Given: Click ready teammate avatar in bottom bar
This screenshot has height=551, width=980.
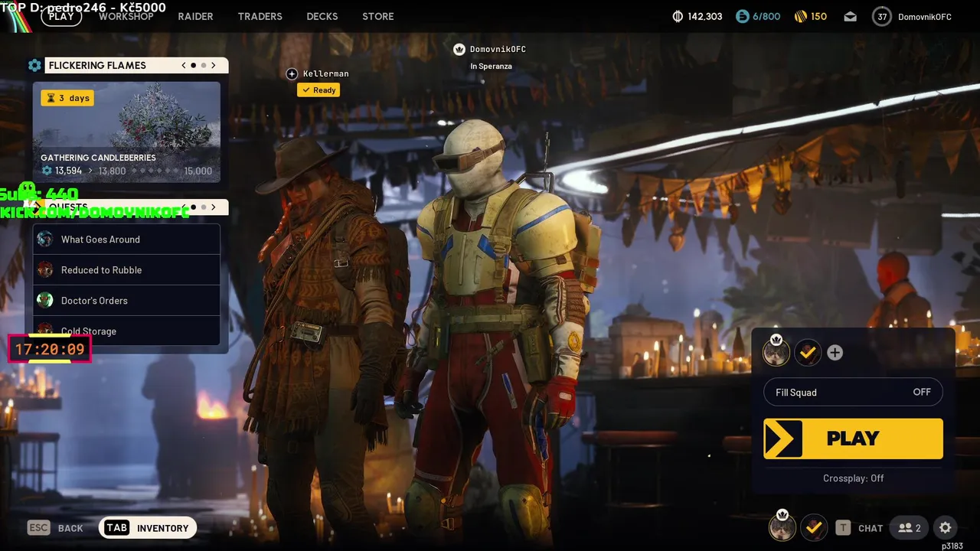Looking at the screenshot, I should point(814,527).
